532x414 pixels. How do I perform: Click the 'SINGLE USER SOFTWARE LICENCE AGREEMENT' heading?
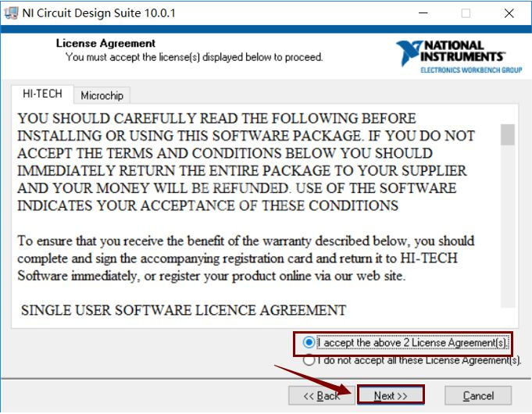(x=184, y=310)
